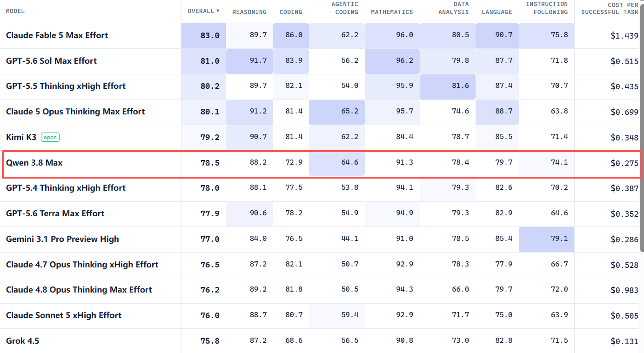Click Qwen 3.8 Max's agentic coding score 64.6
The height and width of the screenshot is (353, 644).
click(x=349, y=163)
